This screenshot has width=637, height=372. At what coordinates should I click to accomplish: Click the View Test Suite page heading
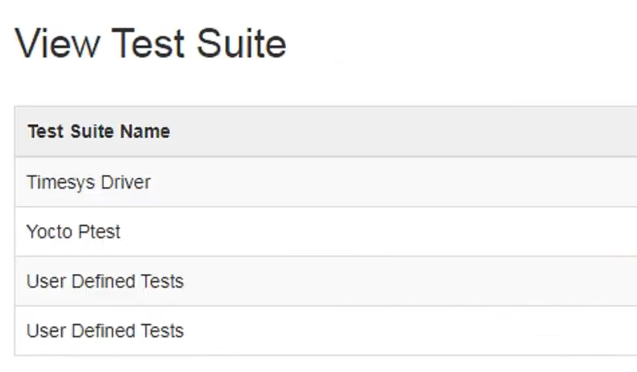[x=151, y=43]
